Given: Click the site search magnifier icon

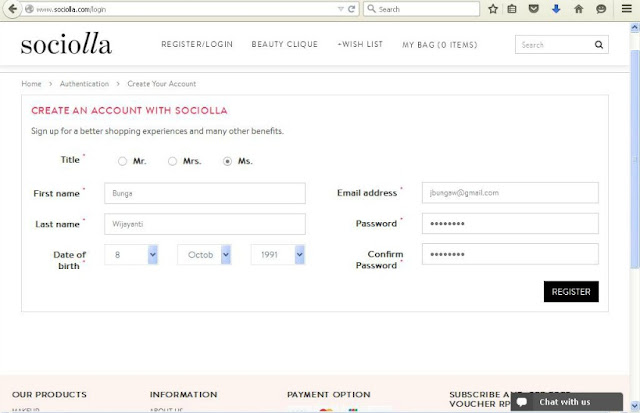Looking at the screenshot, I should pos(599,45).
